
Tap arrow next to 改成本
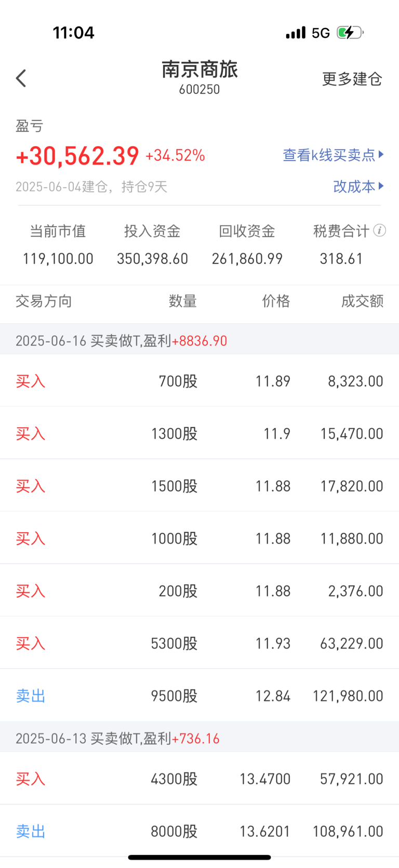tap(381, 186)
